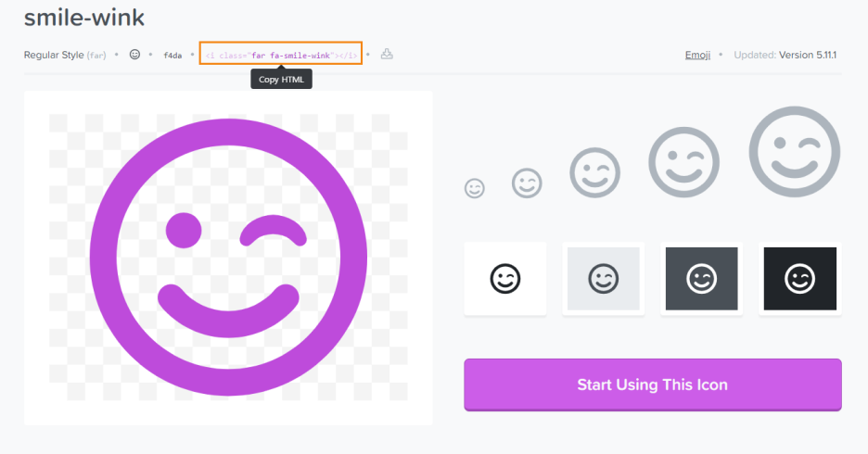868x454 pixels.
Task: Choose the black background icon preview
Action: [800, 279]
